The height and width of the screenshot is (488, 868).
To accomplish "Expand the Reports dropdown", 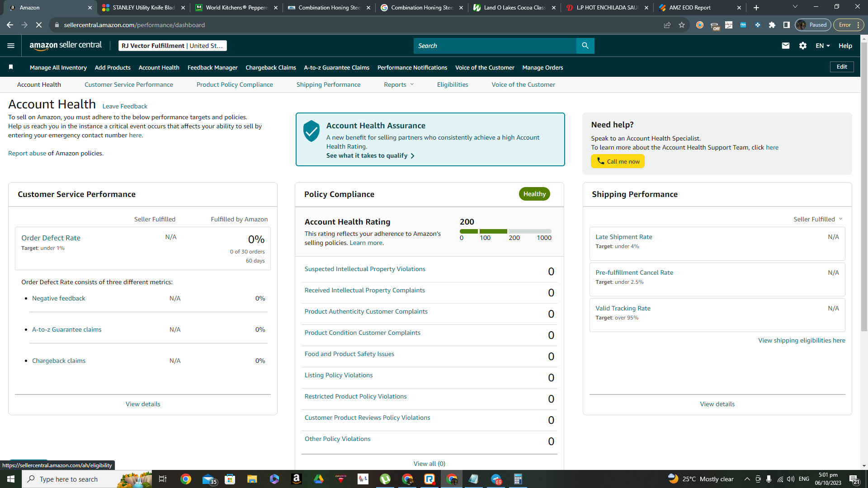I will click(x=399, y=84).
